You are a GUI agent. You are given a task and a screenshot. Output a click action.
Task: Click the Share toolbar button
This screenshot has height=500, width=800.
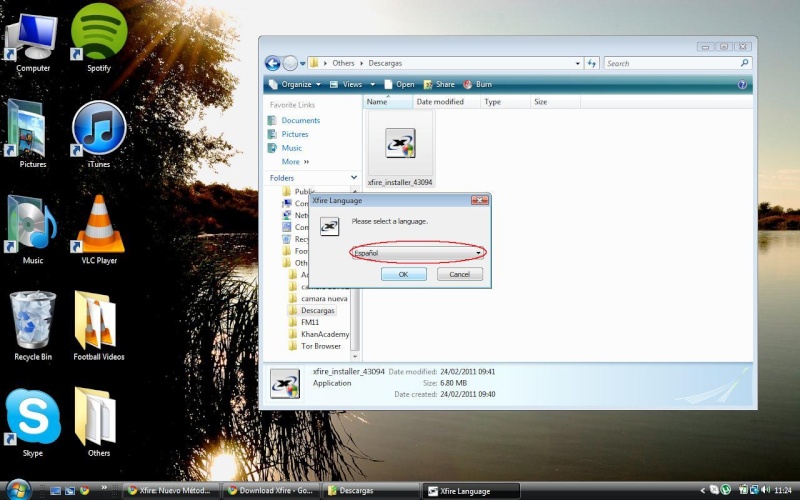click(439, 85)
